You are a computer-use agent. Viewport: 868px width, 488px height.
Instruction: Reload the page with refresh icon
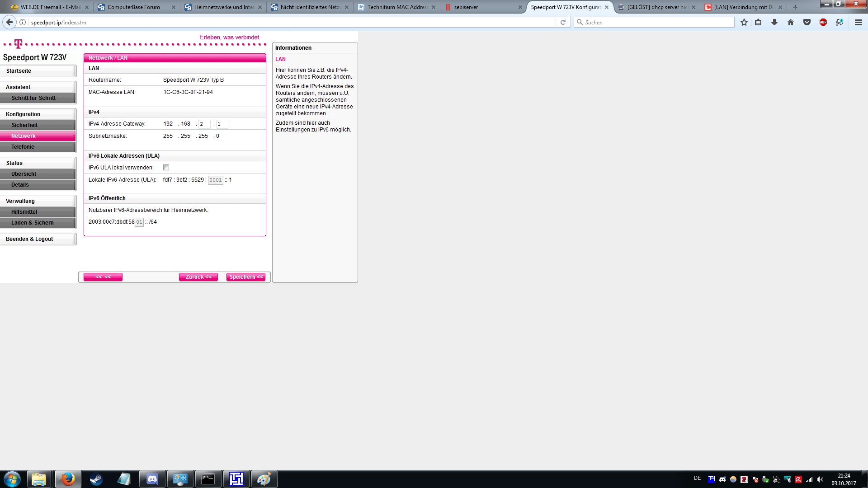point(563,22)
